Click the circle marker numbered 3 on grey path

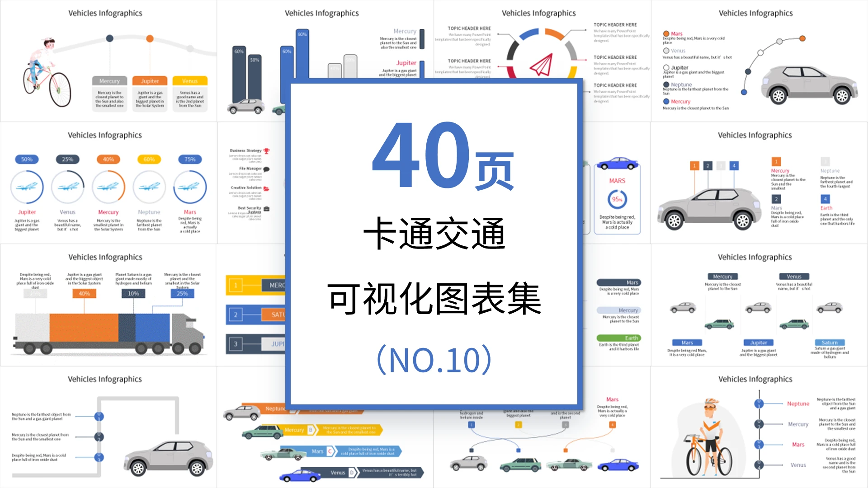tap(99, 457)
